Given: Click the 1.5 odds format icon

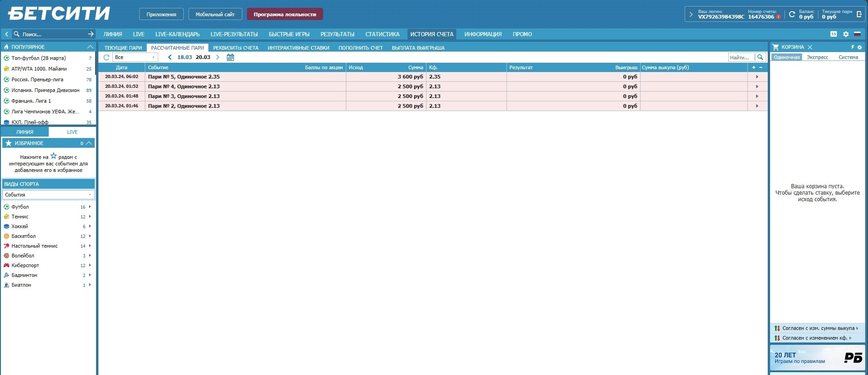Looking at the screenshot, I should coord(834,34).
